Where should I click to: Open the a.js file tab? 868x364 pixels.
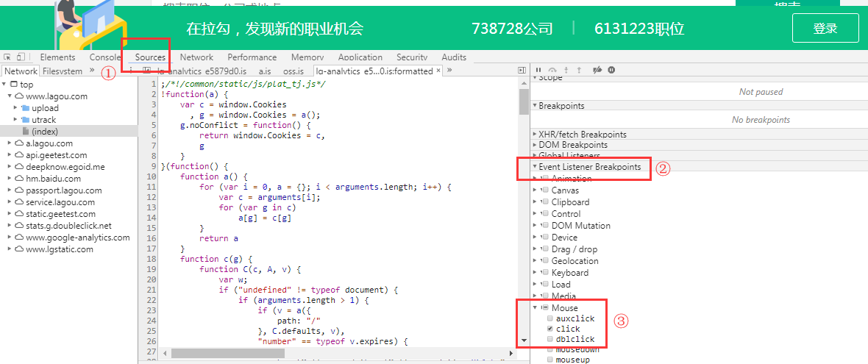[x=265, y=71]
